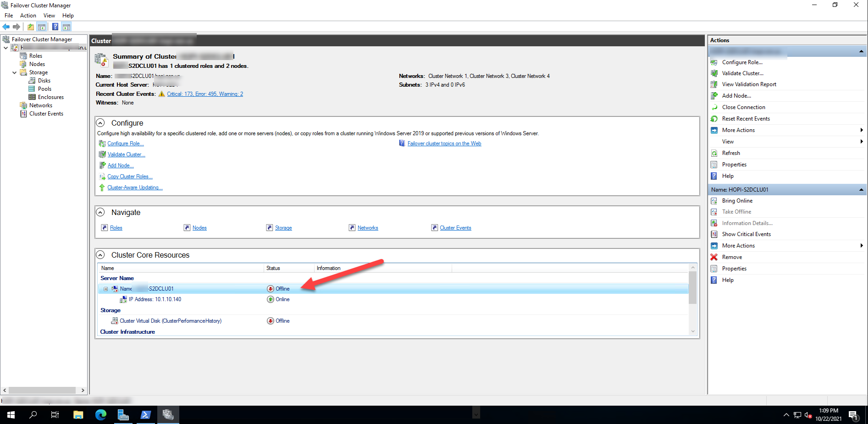The height and width of the screenshot is (424, 868).
Task: Collapse the Cluster Core Resources section
Action: pyautogui.click(x=100, y=255)
